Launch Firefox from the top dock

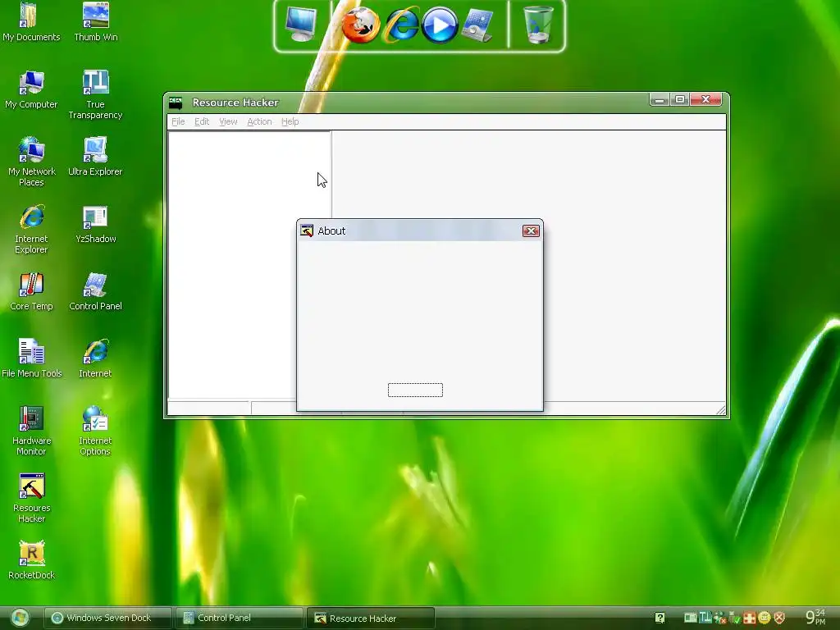(361, 25)
